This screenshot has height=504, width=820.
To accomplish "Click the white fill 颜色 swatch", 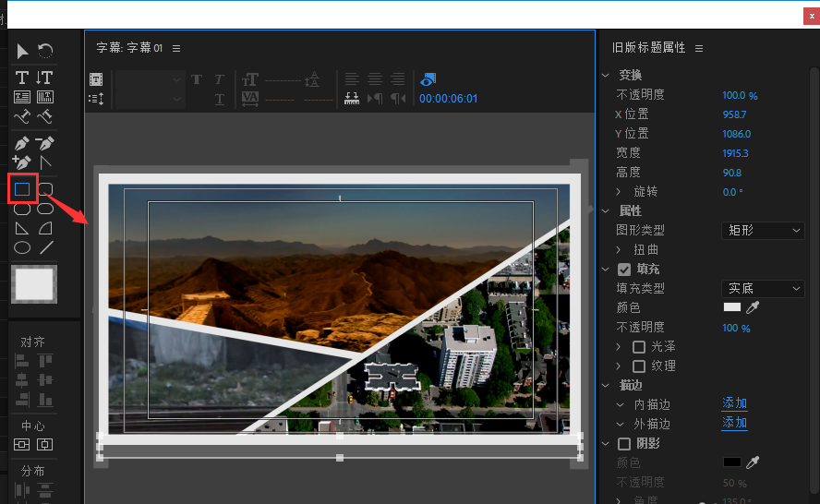I will pos(731,308).
